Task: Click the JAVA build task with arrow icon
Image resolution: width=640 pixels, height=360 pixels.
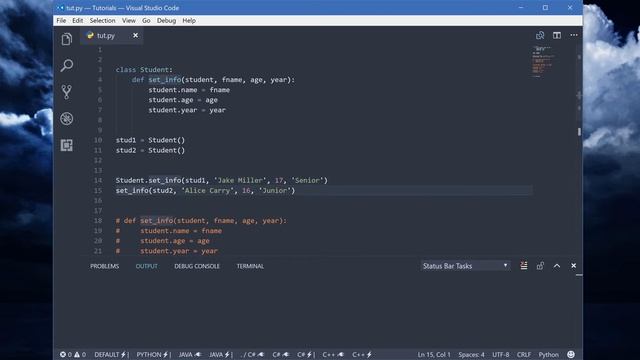Action: [x=190, y=355]
